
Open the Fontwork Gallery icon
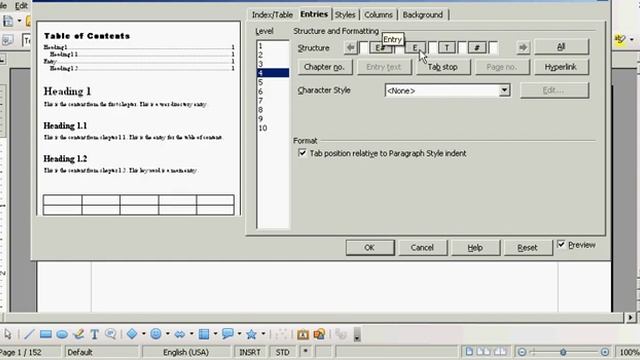[x=303, y=334]
